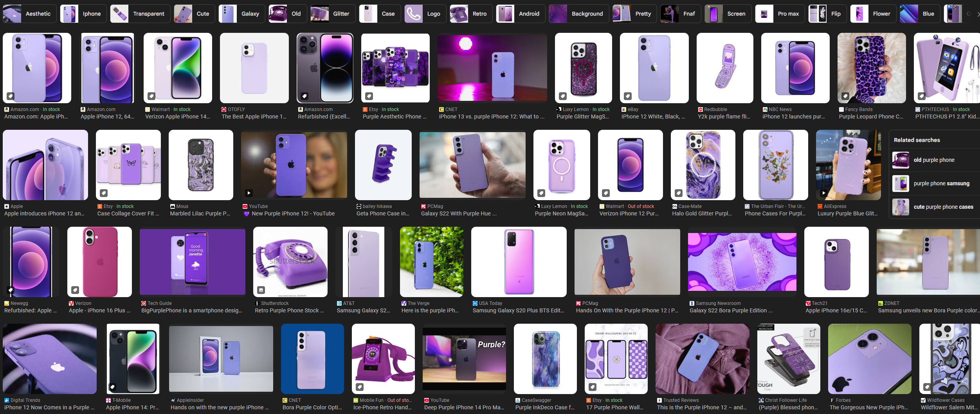Open PCMag Galaxy S22 With Purple Hue link
This screenshot has width=980, height=414.
pos(459,213)
